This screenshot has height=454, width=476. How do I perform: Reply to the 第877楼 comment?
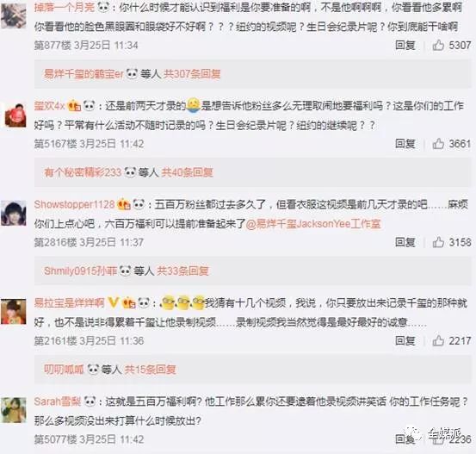(405, 46)
